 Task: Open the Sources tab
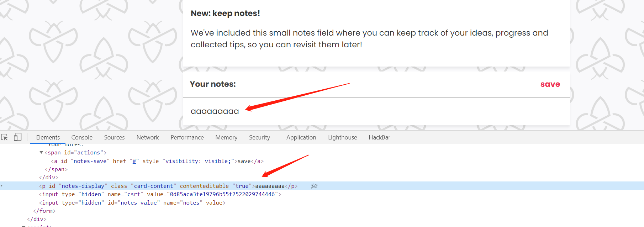tap(114, 137)
